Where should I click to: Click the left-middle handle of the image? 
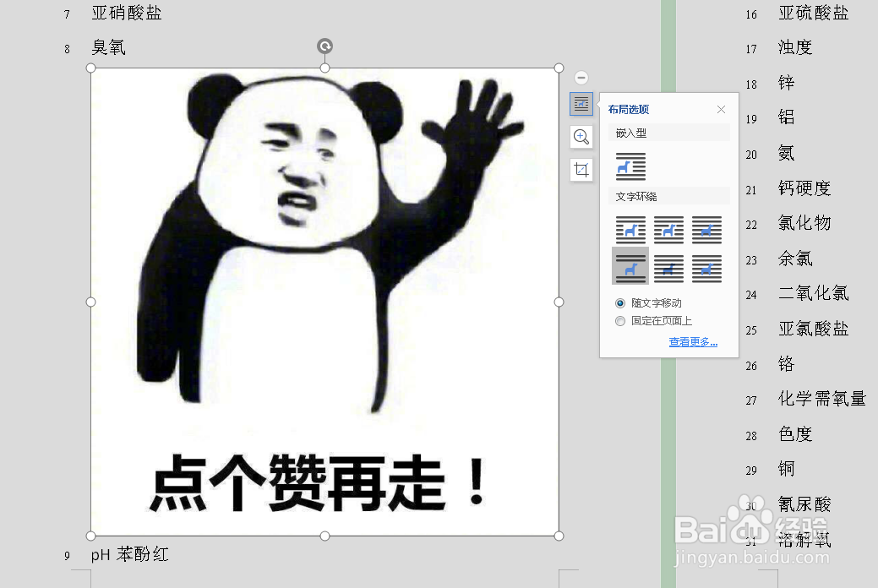click(90, 302)
